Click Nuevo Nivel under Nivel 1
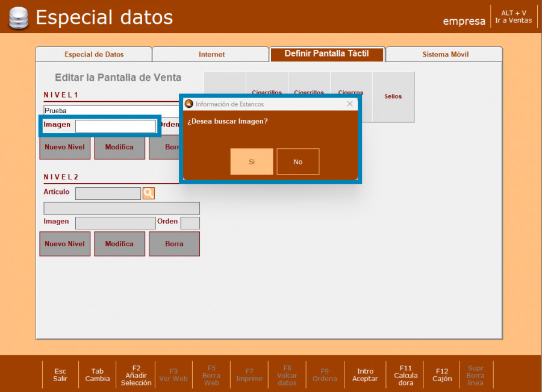The width and height of the screenshot is (542, 392). coord(65,147)
